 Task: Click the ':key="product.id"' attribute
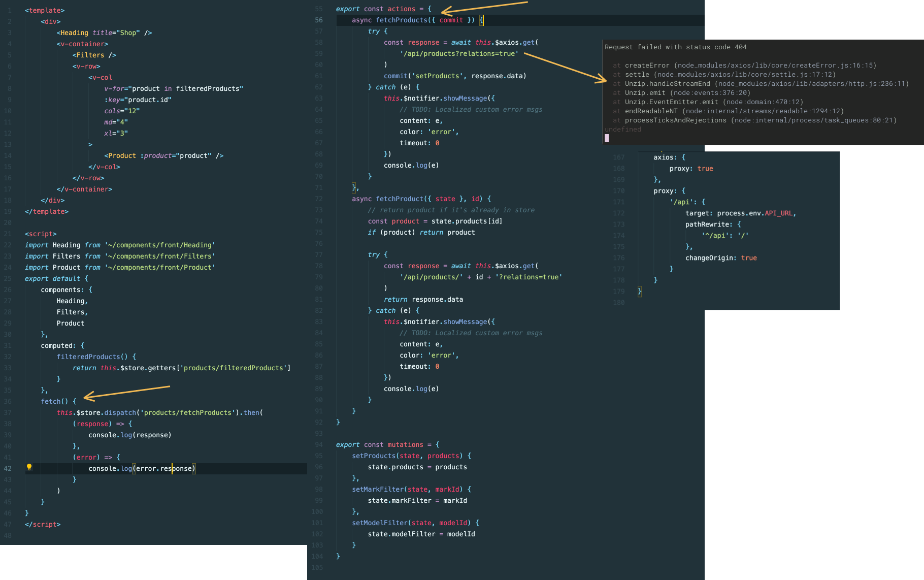pyautogui.click(x=138, y=100)
